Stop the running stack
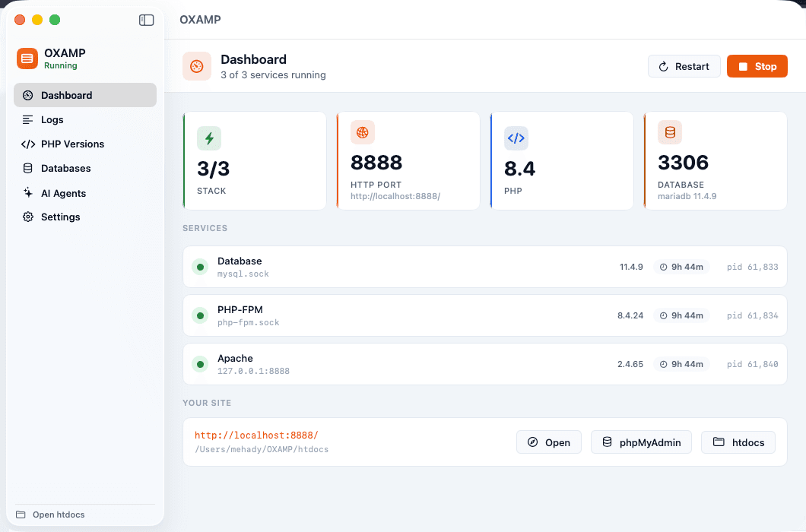This screenshot has height=532, width=806. (757, 66)
